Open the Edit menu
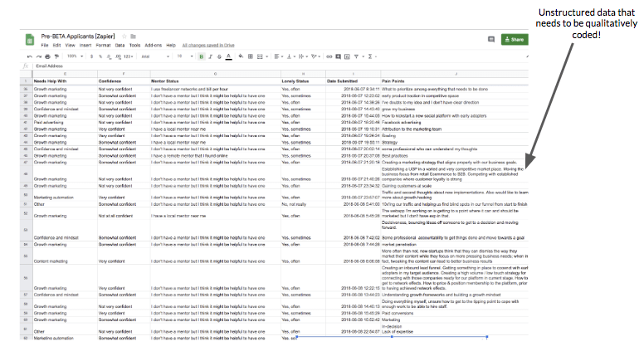Screen dimensions: 644x356 point(56,45)
